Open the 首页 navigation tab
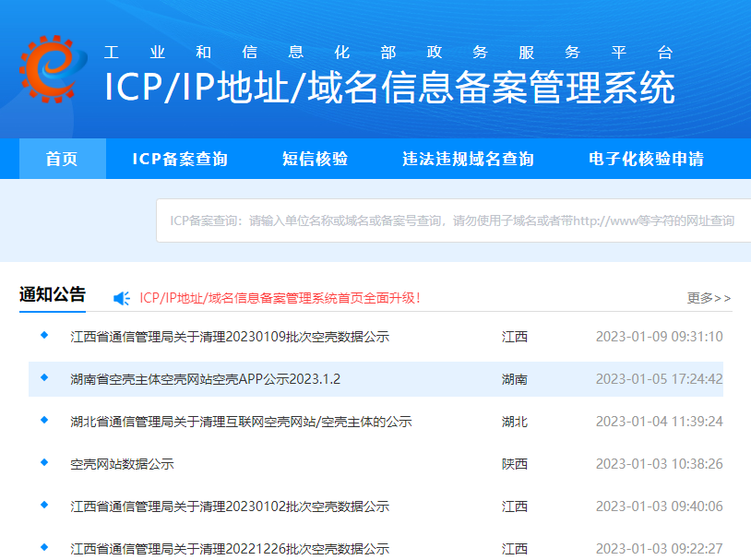This screenshot has width=751, height=560. [62, 159]
